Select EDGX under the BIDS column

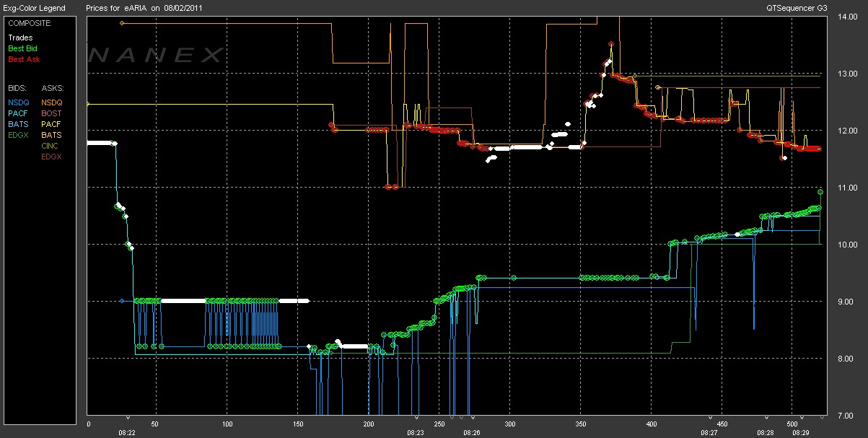19,135
